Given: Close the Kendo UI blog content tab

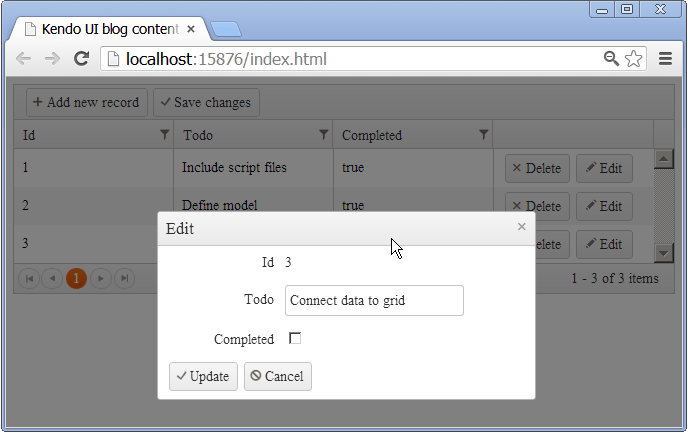Looking at the screenshot, I should 191,29.
